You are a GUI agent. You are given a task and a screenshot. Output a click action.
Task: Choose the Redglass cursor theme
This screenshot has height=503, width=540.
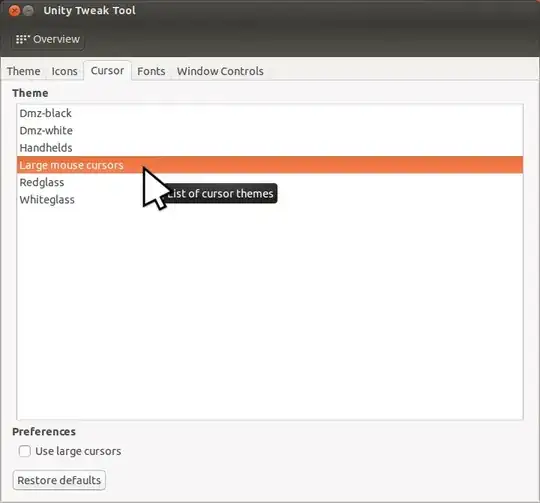(270, 182)
